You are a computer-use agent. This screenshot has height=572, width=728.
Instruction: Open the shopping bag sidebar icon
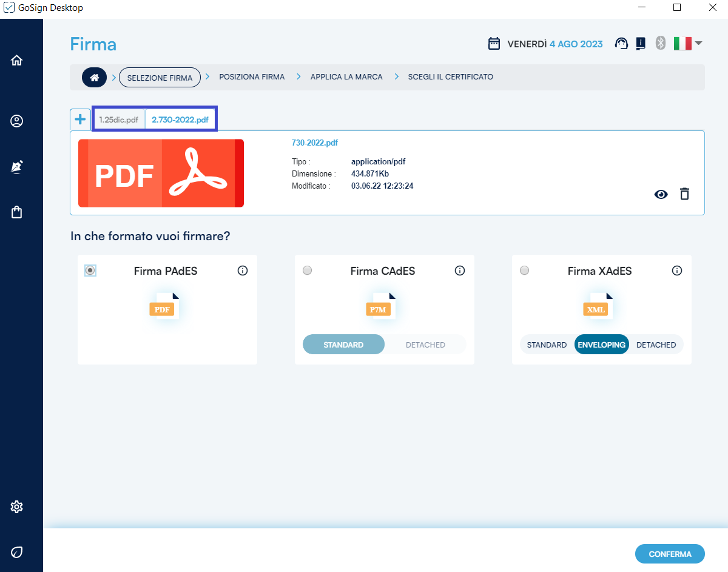point(17,212)
